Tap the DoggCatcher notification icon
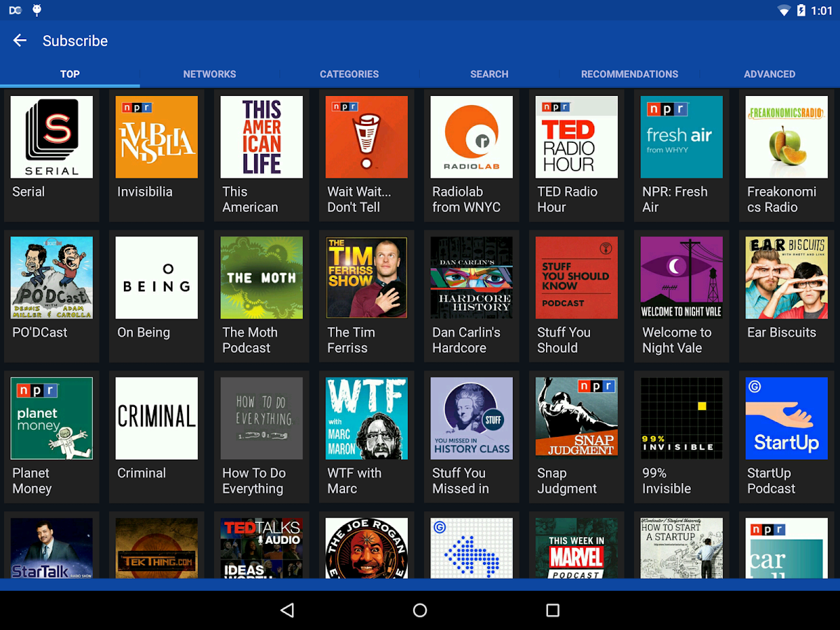Screen dimensions: 840x630 click(15, 10)
